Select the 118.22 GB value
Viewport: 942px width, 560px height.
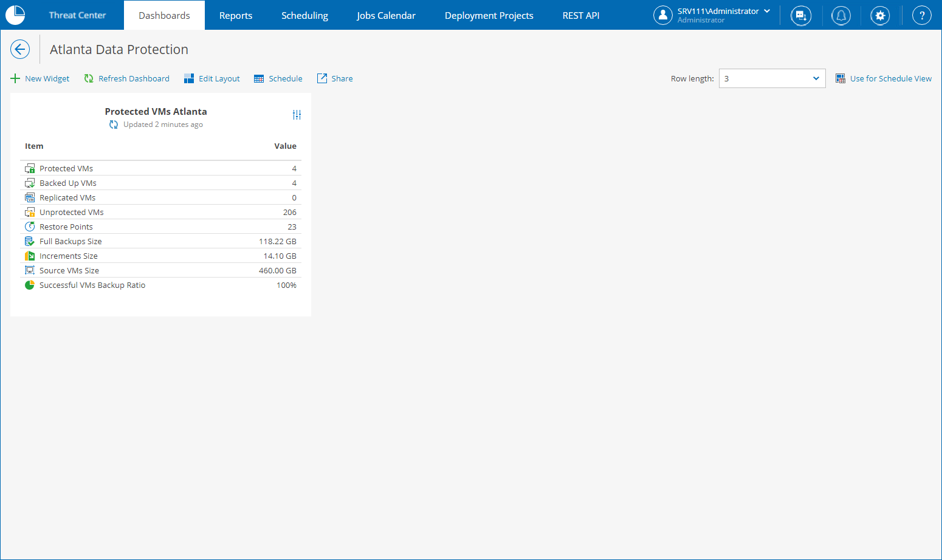(278, 241)
